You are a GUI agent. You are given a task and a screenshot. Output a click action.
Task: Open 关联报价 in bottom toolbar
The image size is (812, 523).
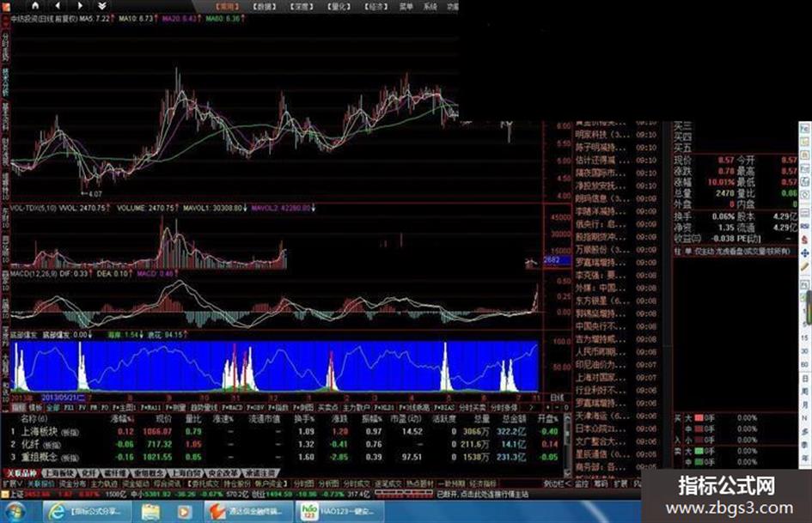click(40, 483)
